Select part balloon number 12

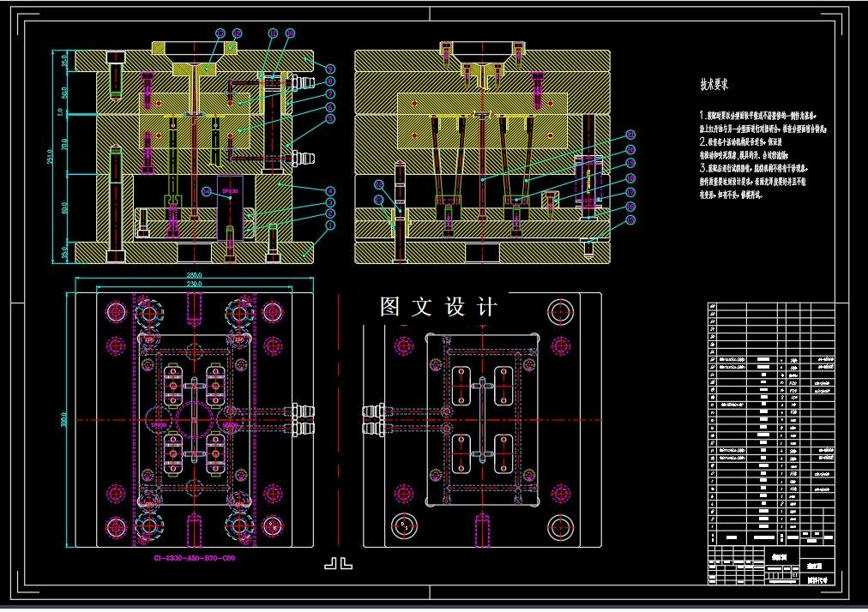coord(237,33)
